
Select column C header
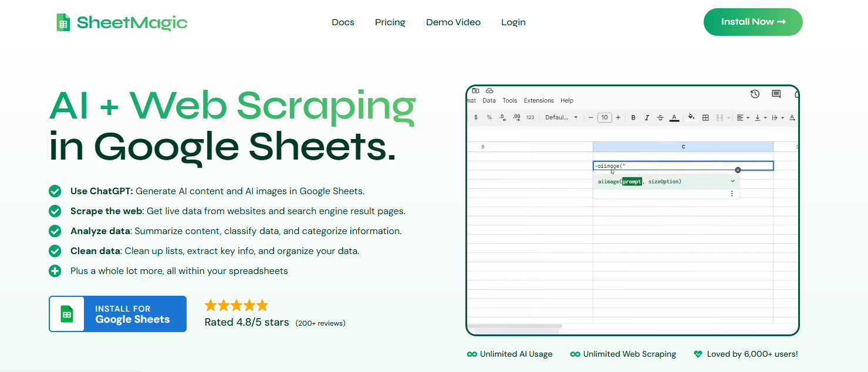click(683, 147)
